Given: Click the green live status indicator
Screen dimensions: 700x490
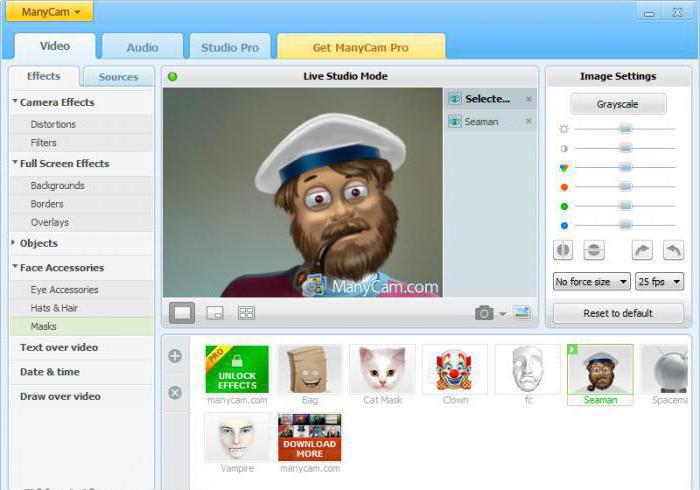Looking at the screenshot, I should pyautogui.click(x=172, y=77).
